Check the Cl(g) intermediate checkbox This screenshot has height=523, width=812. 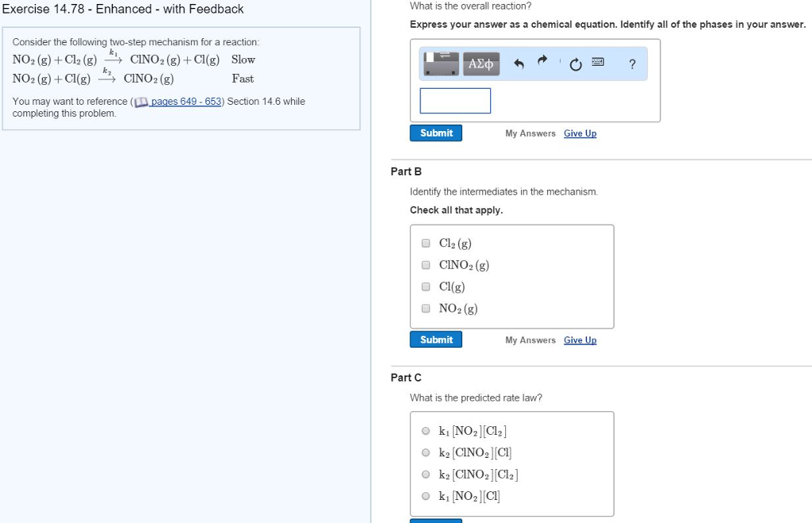point(426,286)
